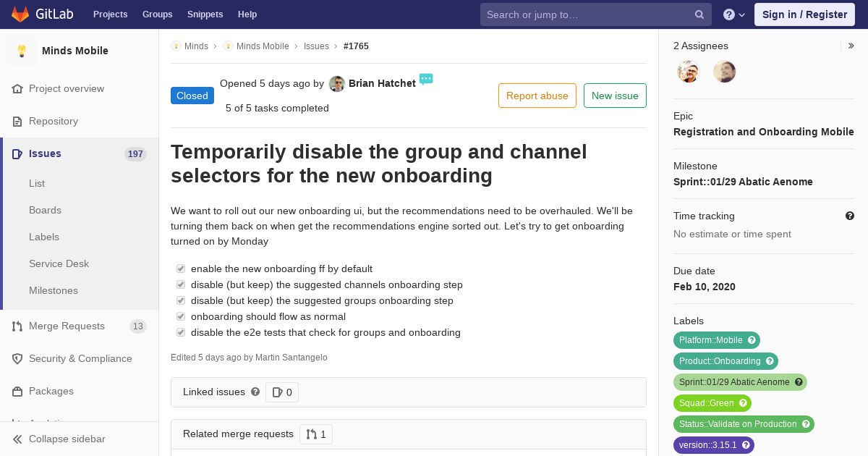
Task: Open the Registration and Onboarding Mobile epic
Action: coord(764,132)
